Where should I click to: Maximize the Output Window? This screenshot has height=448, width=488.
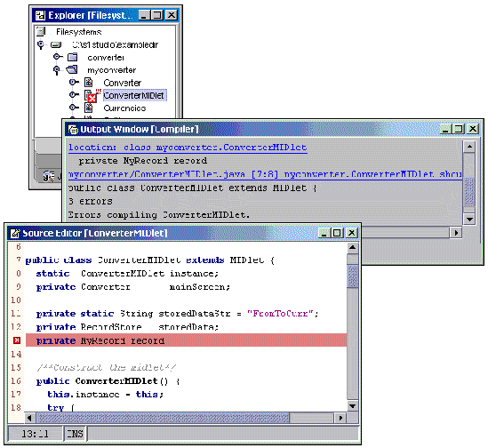458,129
